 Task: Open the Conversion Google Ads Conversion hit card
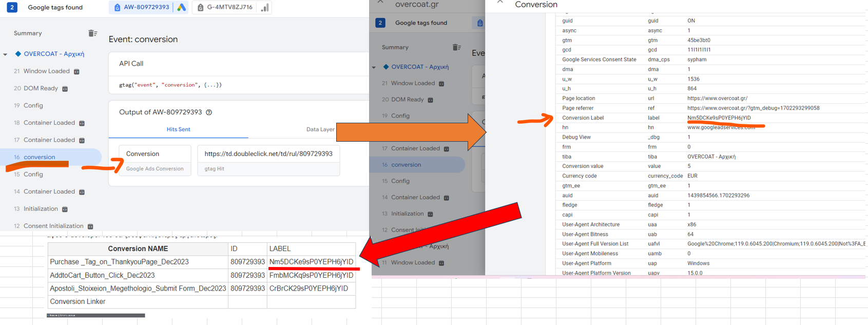tap(155, 160)
